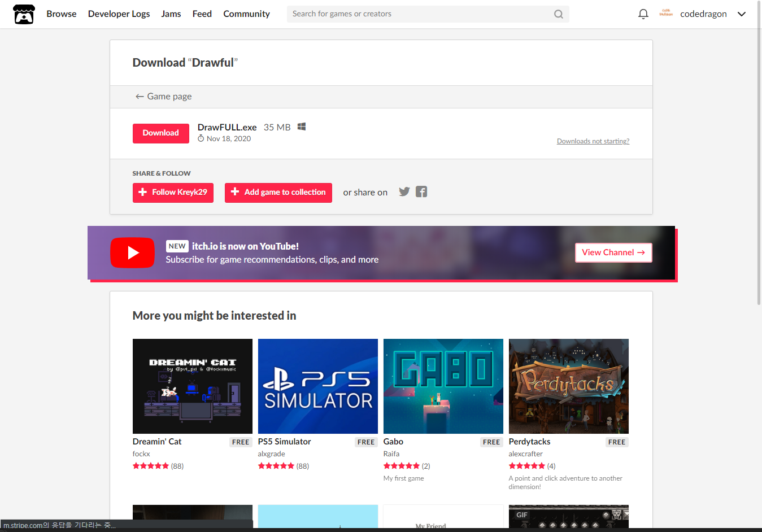Click the Windows platform icon

point(302,127)
